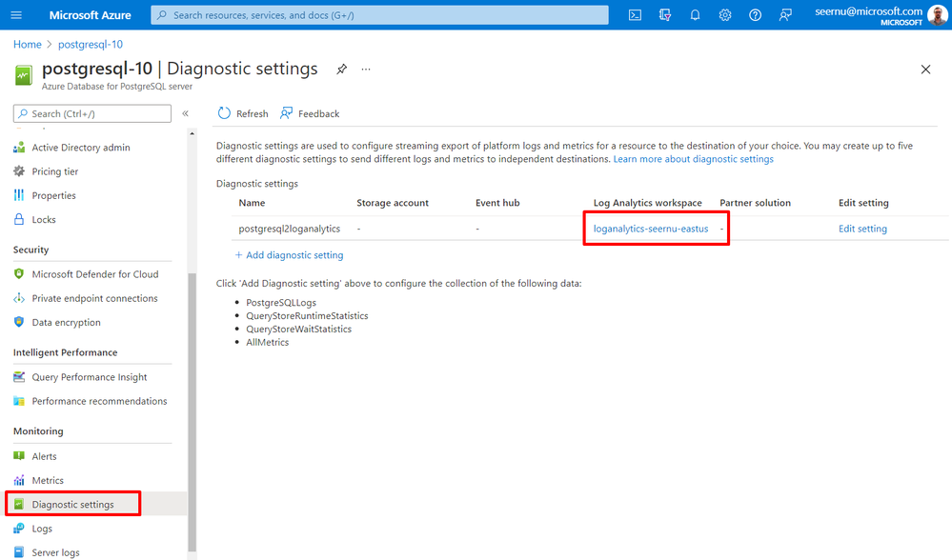
Task: Click the Server logs icon
Action: coord(19,552)
